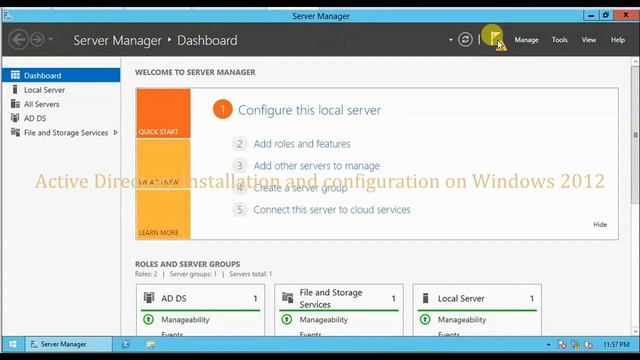The height and width of the screenshot is (360, 640).
Task: Hide the welcome tile
Action: [x=600, y=224]
